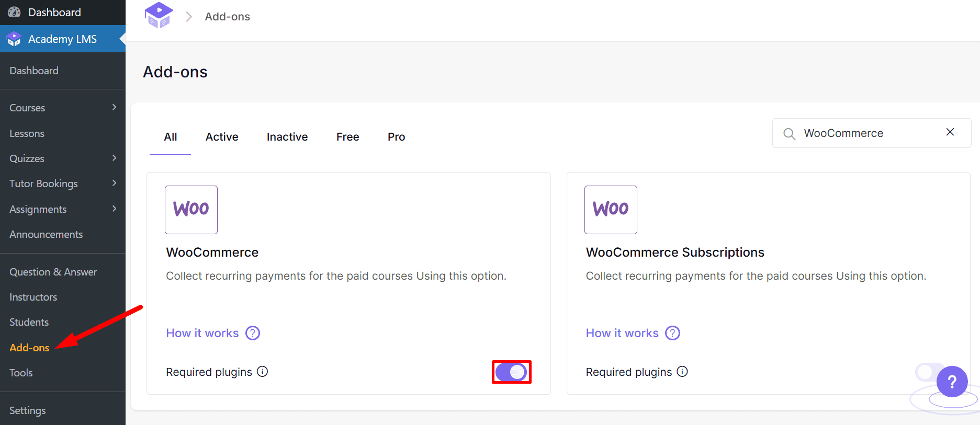Click help circle icon beside WooCommerce How it works
The image size is (980, 425).
point(253,333)
